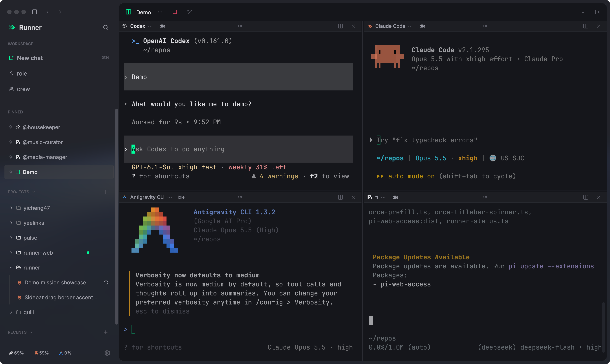Screen dimensions: 610x364
Task: Add a project with the plus icon
Action: 106,192
